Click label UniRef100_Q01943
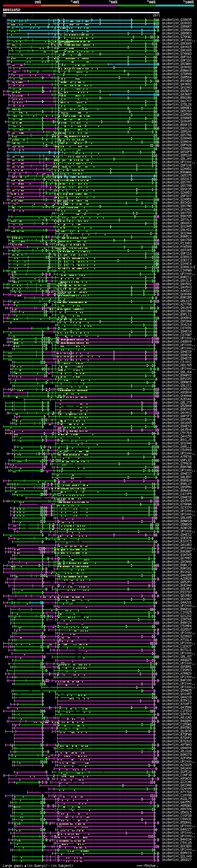 point(177,88)
